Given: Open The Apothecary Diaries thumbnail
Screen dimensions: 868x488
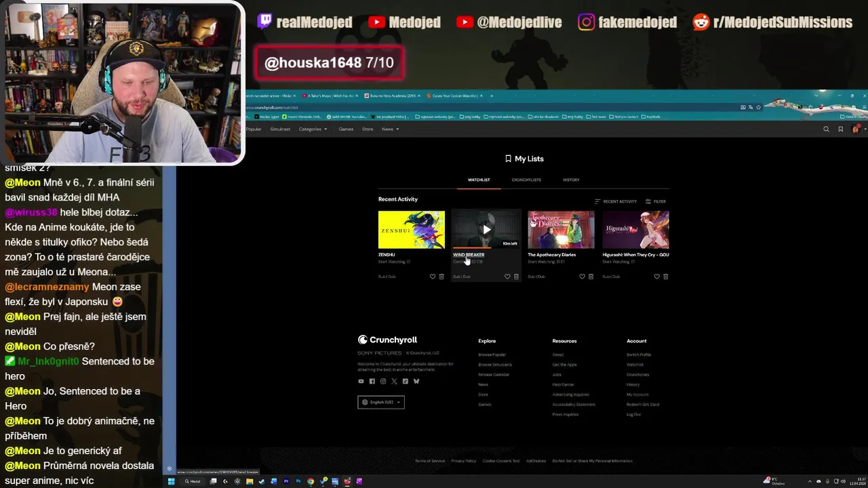Looking at the screenshot, I should click(561, 230).
